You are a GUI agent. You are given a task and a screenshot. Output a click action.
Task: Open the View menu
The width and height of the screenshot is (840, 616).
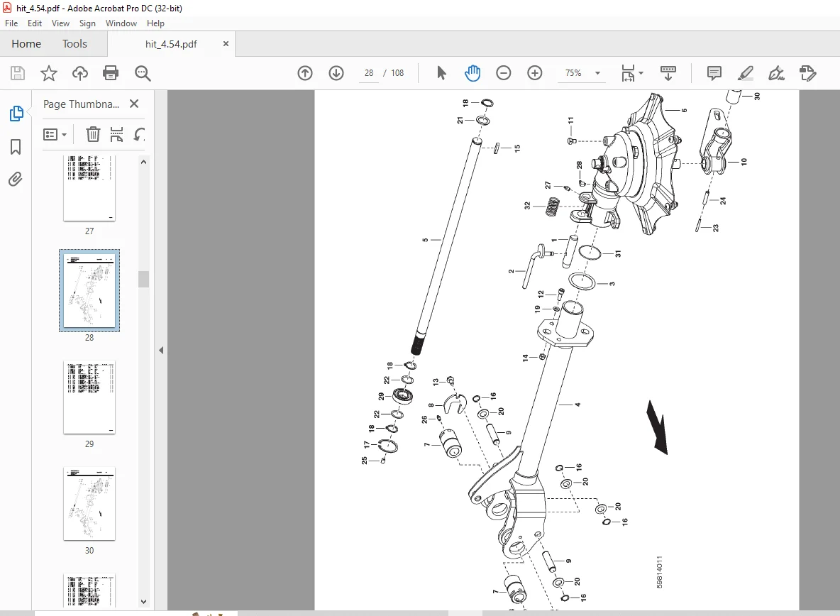pyautogui.click(x=60, y=23)
